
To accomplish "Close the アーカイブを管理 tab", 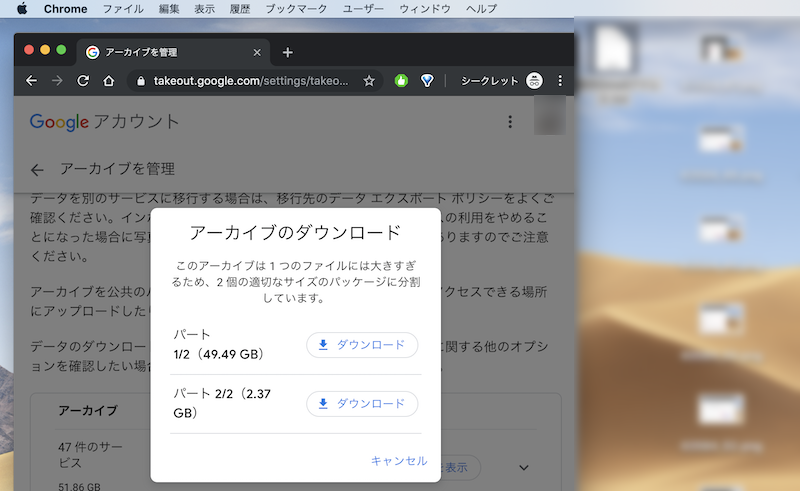I will click(x=258, y=52).
